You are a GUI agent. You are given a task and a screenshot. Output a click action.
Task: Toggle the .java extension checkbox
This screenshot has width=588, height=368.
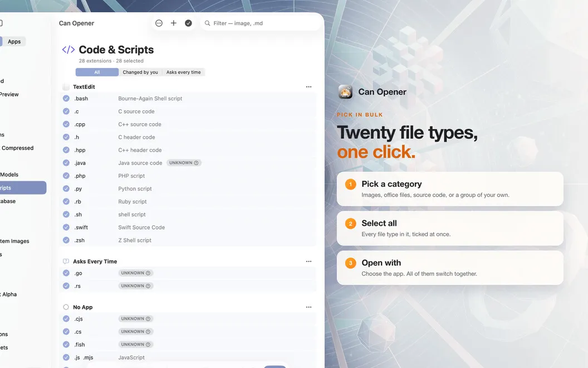point(66,163)
